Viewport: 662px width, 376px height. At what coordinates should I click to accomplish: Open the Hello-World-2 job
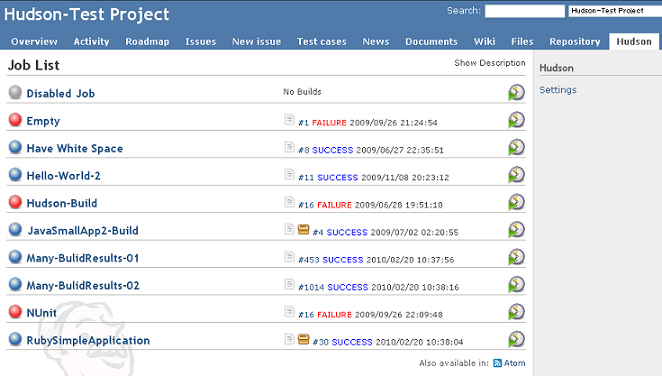[x=63, y=176]
